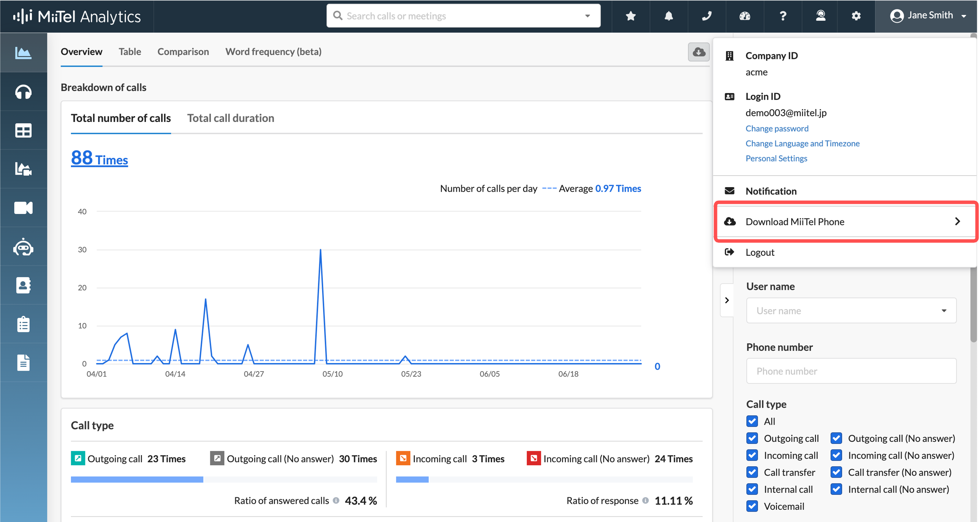Open the headphones call history sidebar icon
Image resolution: width=980 pixels, height=522 pixels.
point(23,92)
